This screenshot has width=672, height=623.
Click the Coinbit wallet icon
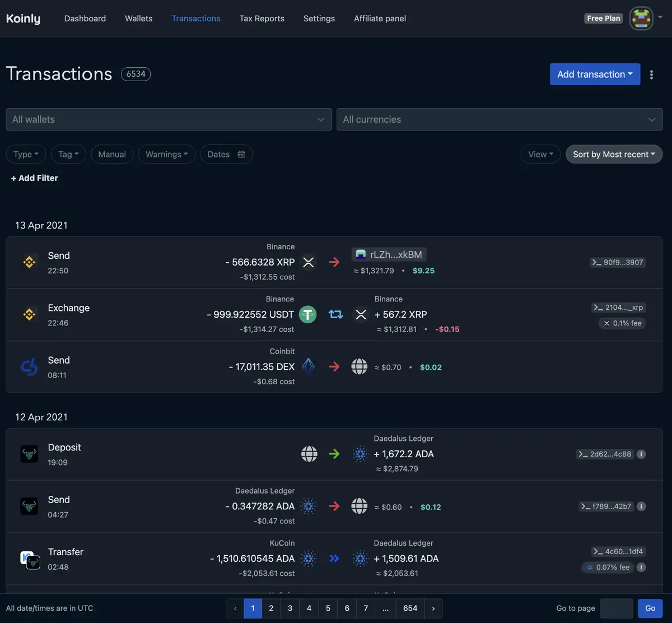click(29, 367)
